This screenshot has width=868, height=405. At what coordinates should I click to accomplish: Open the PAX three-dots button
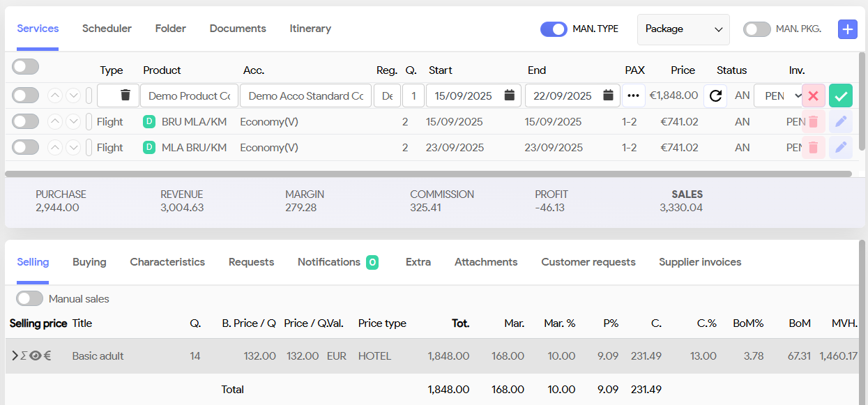pos(633,95)
